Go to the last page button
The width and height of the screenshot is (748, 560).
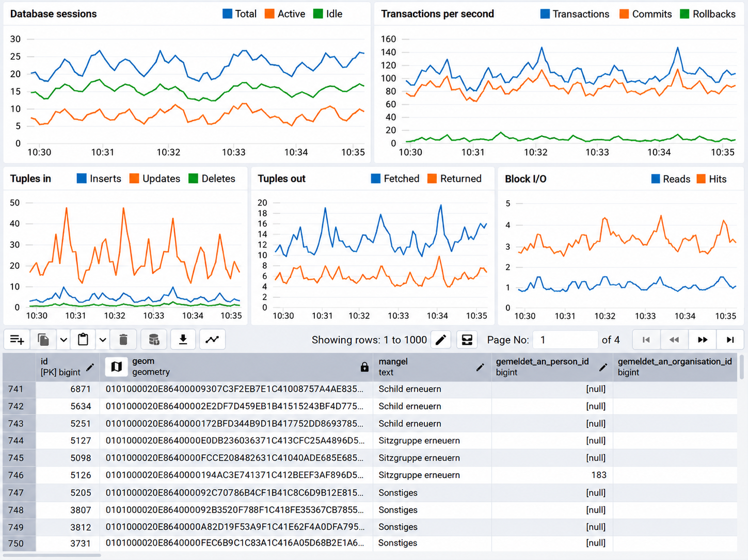coord(730,340)
